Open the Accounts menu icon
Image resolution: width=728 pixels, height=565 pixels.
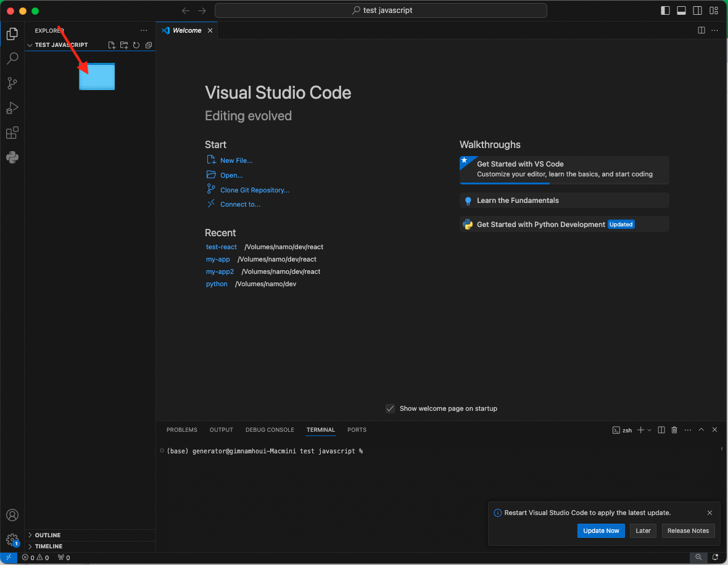pos(12,515)
